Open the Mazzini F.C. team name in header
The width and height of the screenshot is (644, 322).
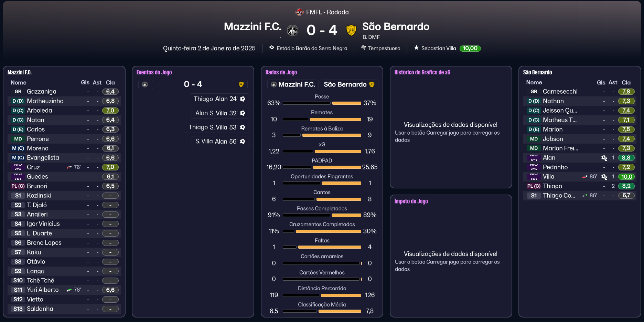pyautogui.click(x=253, y=27)
